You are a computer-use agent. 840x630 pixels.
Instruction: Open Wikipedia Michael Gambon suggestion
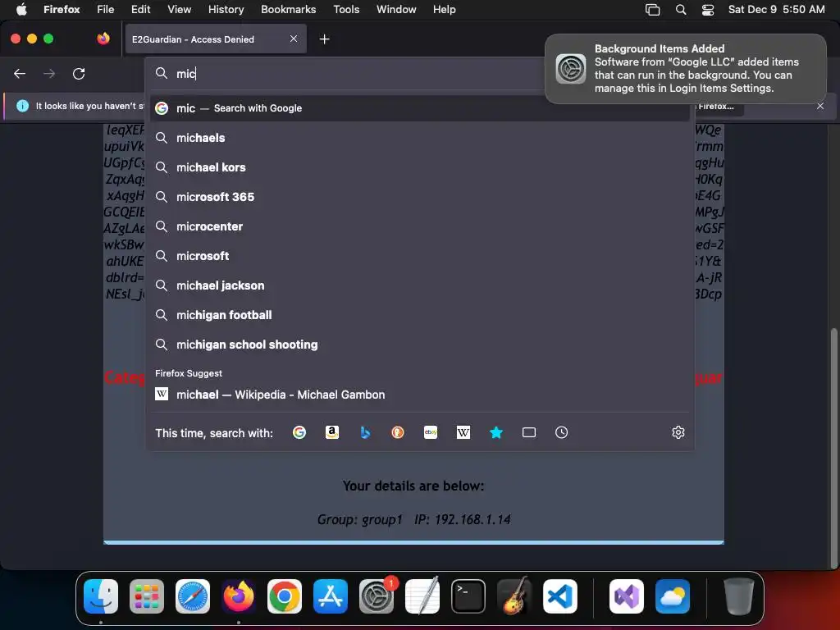tap(419, 395)
